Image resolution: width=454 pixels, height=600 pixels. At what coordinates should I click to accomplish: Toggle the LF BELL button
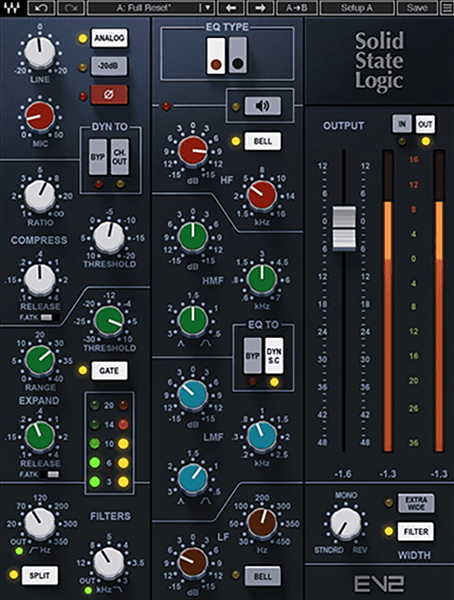(x=263, y=576)
